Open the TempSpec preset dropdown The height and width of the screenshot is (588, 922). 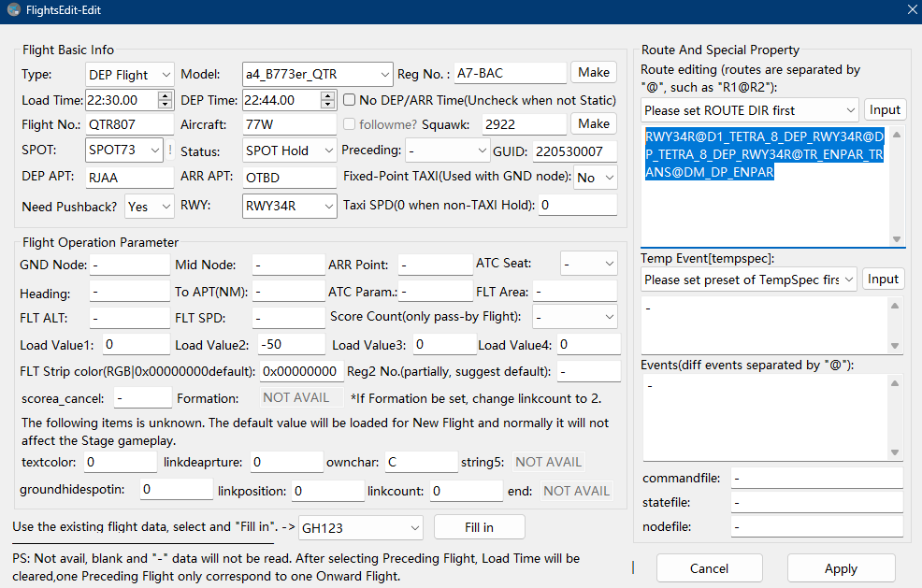748,280
